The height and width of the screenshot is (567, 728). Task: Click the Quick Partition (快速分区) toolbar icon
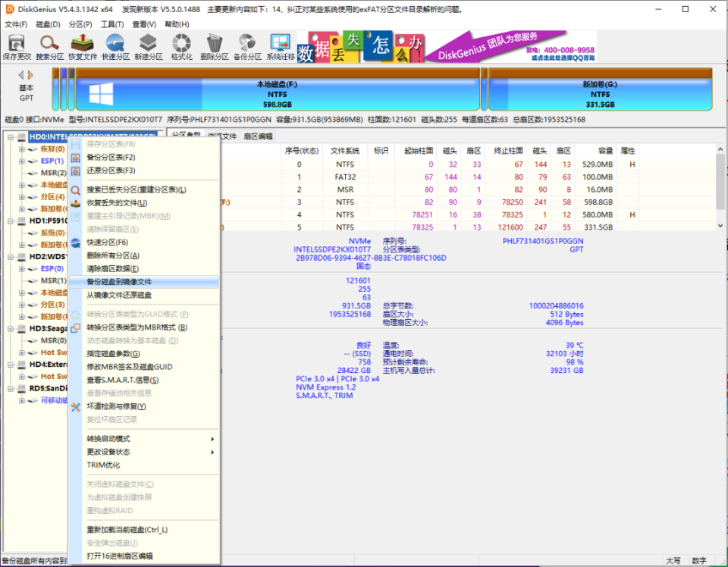[x=115, y=47]
